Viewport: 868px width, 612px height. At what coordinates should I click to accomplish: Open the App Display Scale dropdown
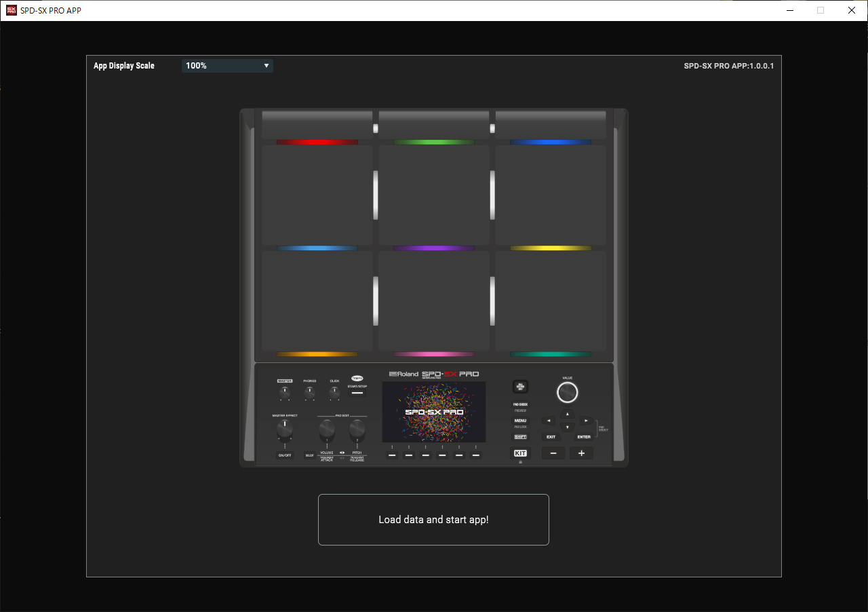point(227,66)
